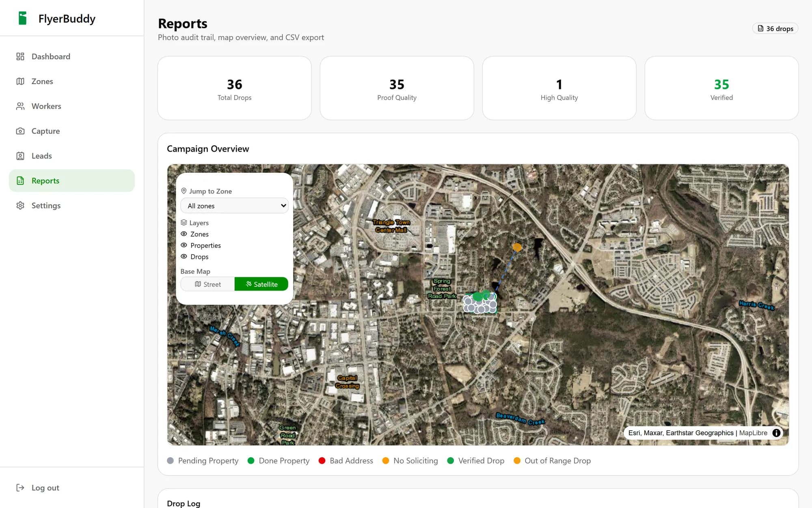Click the Verified Drop green legend dot
Screen dimensions: 812x508
point(450,460)
